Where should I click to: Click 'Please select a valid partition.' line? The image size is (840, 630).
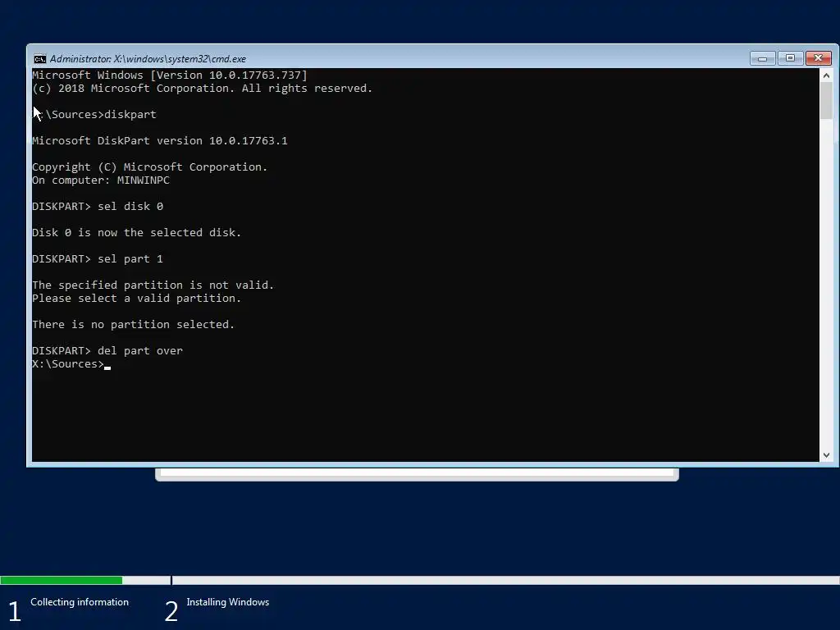tap(137, 299)
